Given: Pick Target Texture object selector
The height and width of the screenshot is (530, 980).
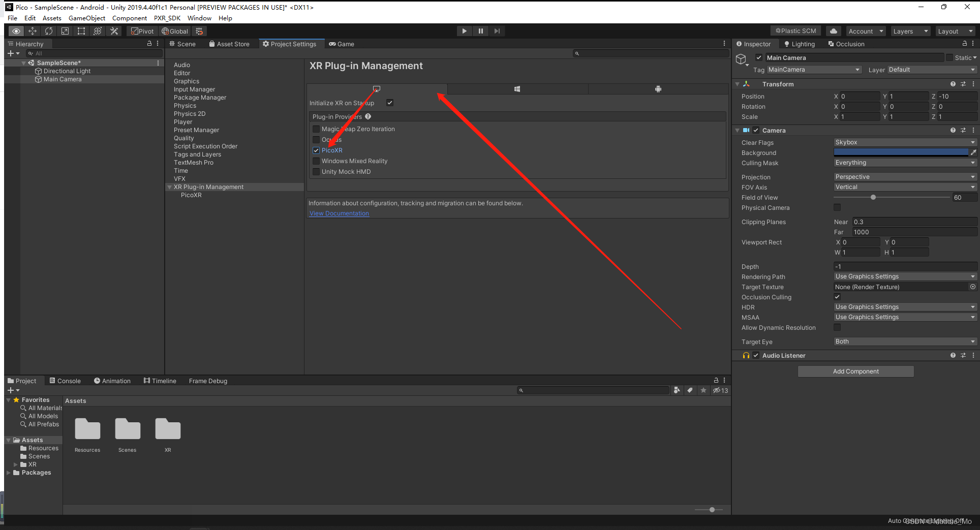Looking at the screenshot, I should pyautogui.click(x=973, y=287).
